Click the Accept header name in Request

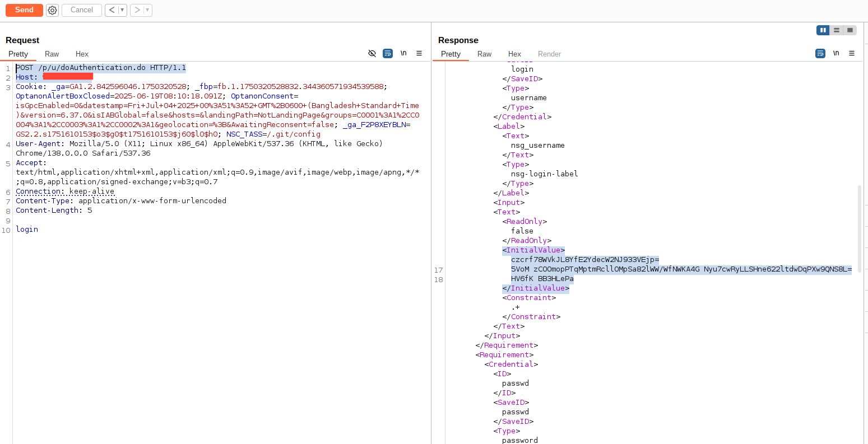point(29,163)
